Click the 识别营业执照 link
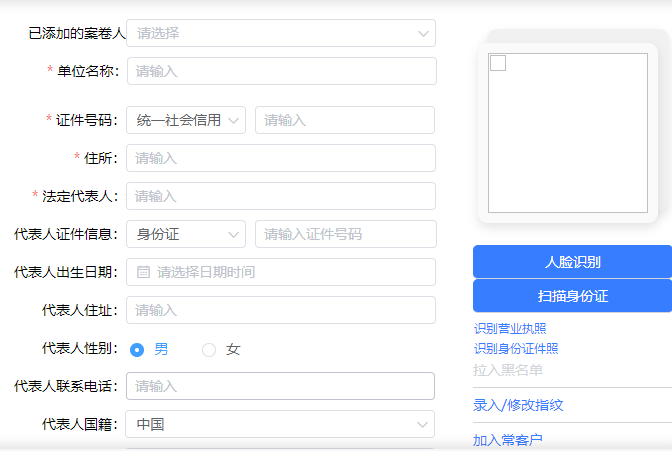 pyautogui.click(x=510, y=328)
